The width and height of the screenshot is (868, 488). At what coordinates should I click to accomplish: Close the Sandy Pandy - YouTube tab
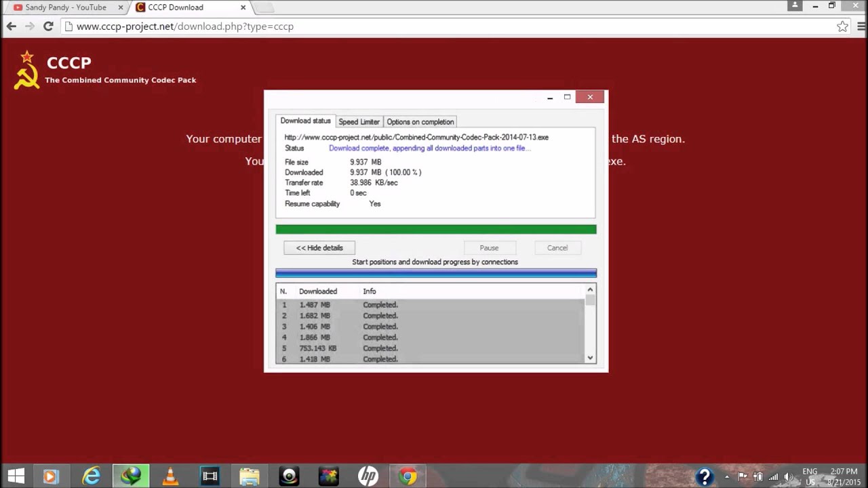point(121,7)
